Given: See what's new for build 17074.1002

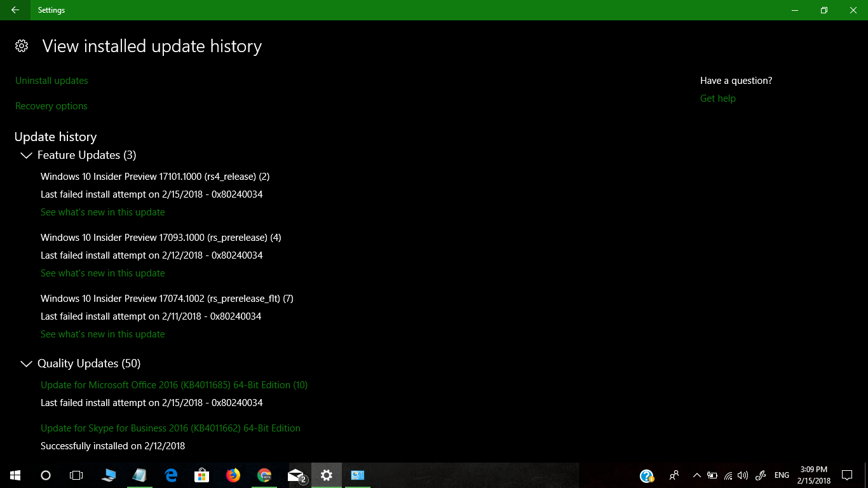Looking at the screenshot, I should (103, 334).
